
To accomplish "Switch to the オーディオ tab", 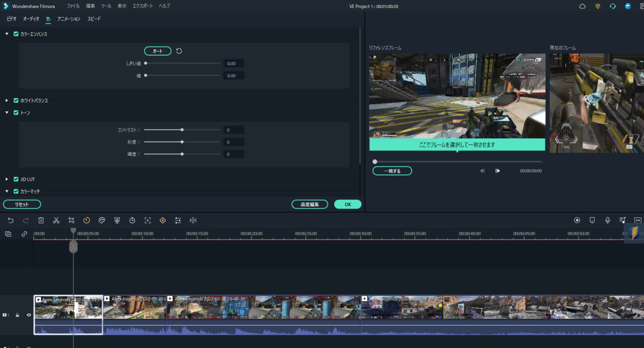I will click(31, 19).
